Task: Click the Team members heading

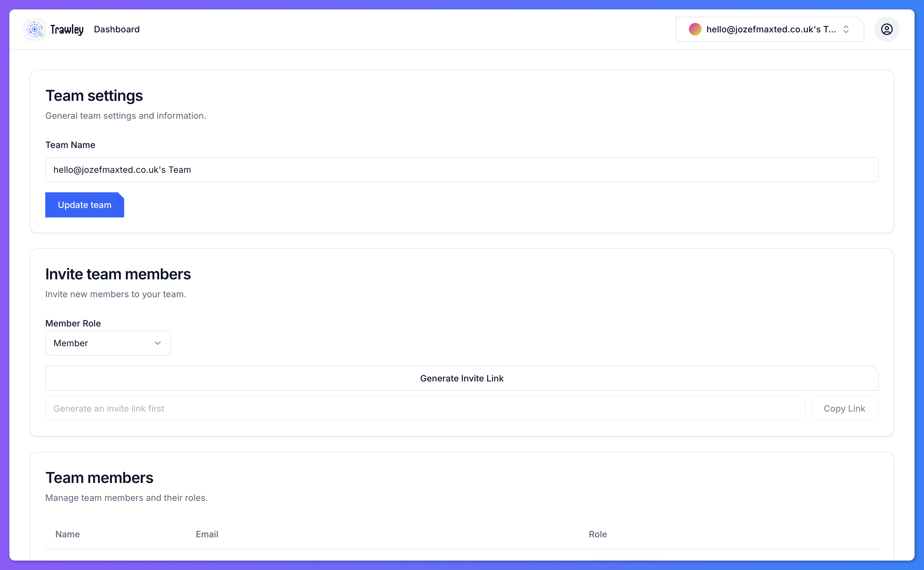Action: coord(99,477)
